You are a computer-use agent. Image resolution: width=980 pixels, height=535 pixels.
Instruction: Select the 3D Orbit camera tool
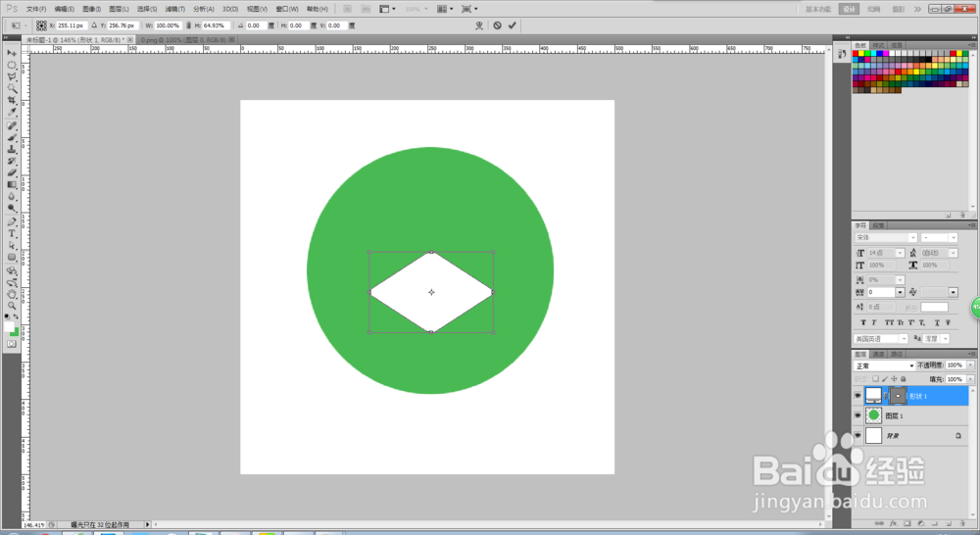pos(11,282)
